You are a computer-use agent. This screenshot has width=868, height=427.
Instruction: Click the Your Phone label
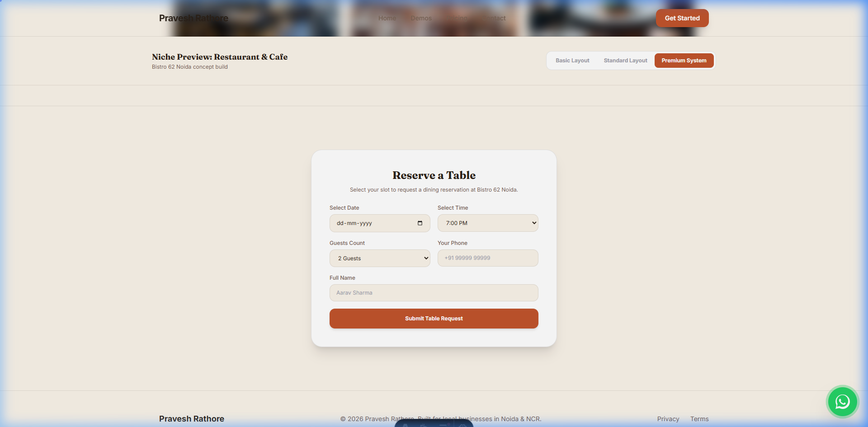click(453, 243)
